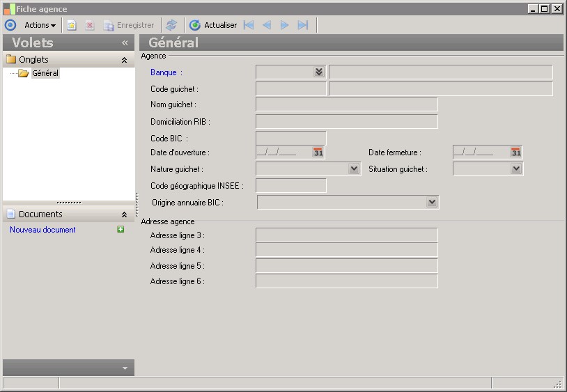Viewport: 567px width, 392px height.
Task: Go to the first record
Action: 249,25
